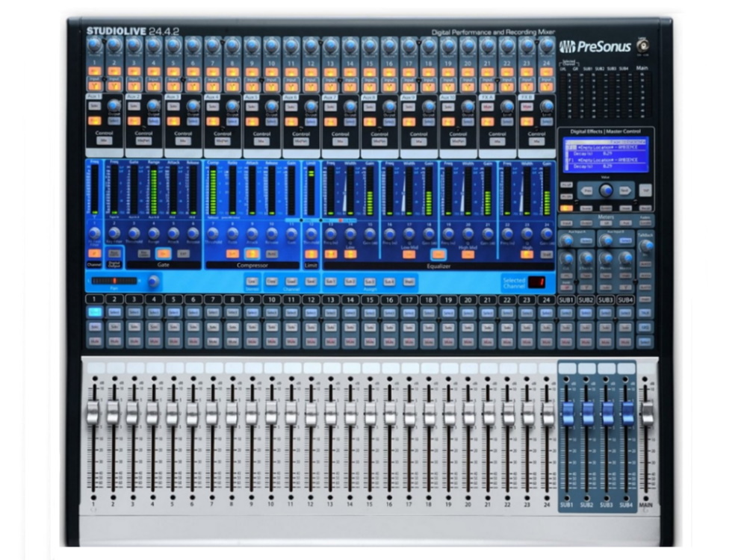Select the SUB1 label button

(x=566, y=299)
